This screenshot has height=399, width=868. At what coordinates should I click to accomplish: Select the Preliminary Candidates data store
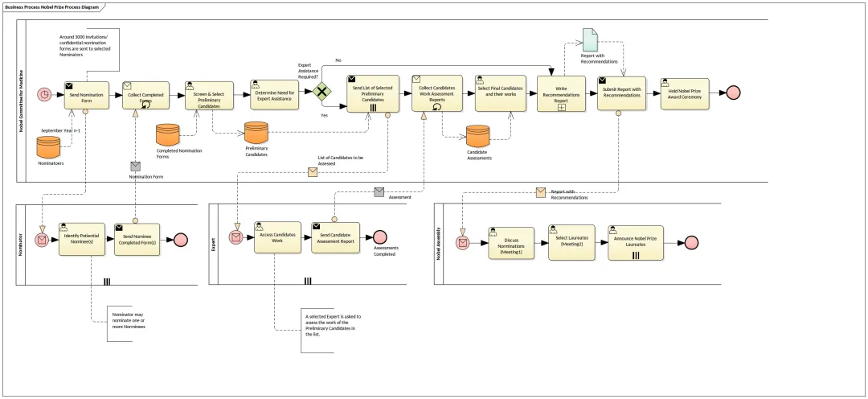[x=256, y=133]
